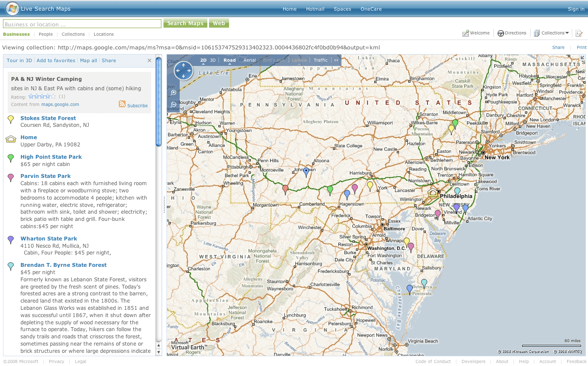588x366 pixels.
Task: Click the Search Maps button
Action: (185, 23)
